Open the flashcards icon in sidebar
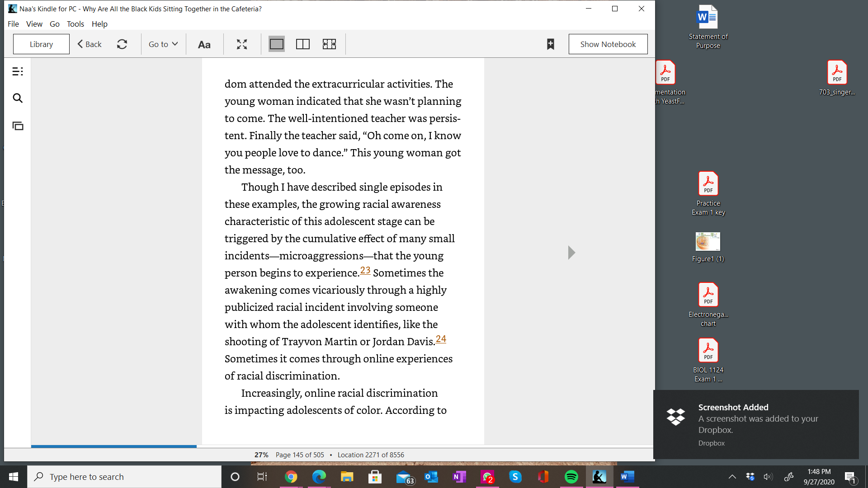The width and height of the screenshot is (868, 488). tap(18, 126)
